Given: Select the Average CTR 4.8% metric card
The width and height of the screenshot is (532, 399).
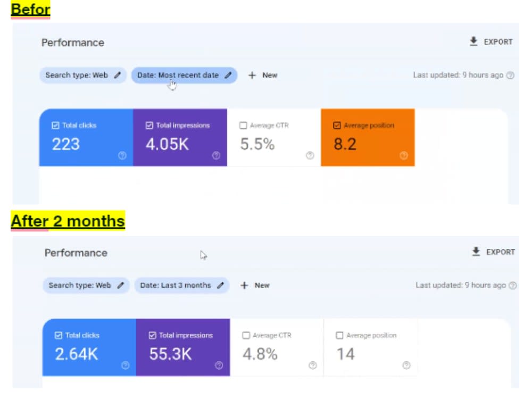Looking at the screenshot, I should pos(277,347).
